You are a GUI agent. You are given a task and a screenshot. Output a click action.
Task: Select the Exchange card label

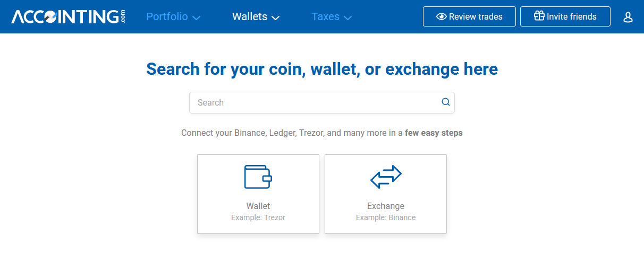[386, 206]
